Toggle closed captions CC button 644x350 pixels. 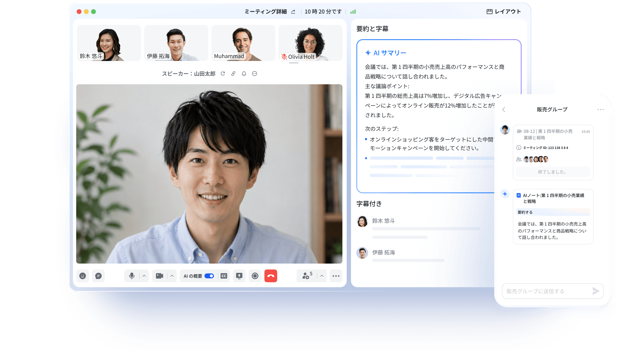click(224, 276)
